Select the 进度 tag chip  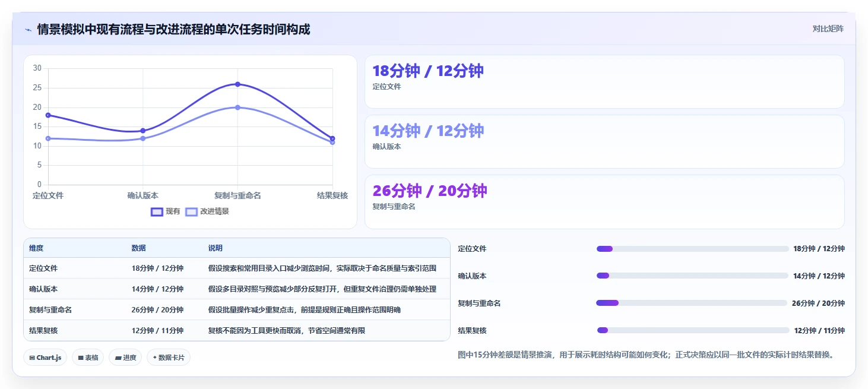point(125,358)
